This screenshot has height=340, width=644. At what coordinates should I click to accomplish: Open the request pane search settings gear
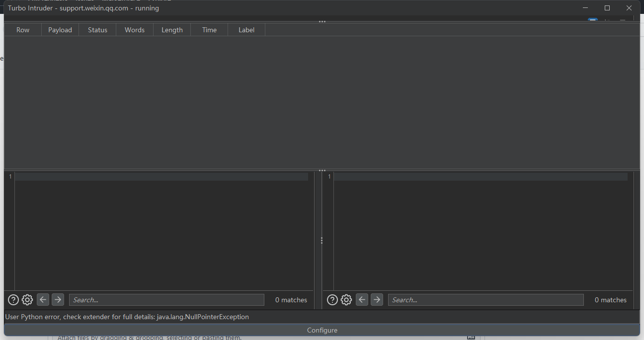click(x=27, y=299)
